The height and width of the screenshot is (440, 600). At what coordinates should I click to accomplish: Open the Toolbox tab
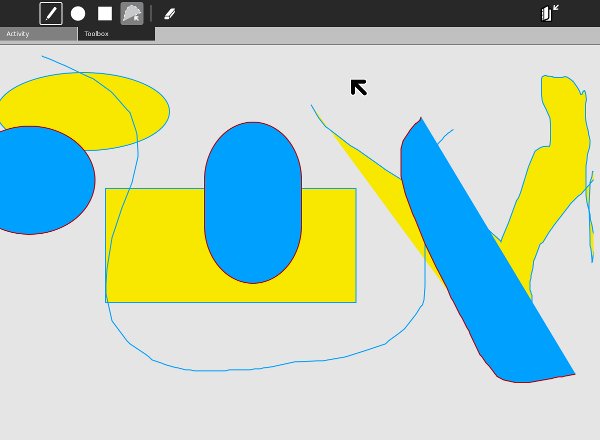pos(116,34)
